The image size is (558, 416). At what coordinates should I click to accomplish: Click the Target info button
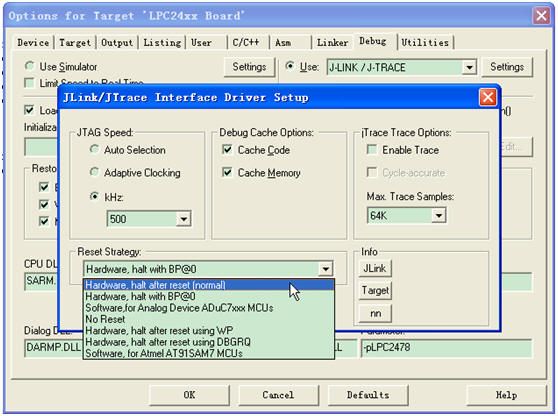coord(375,290)
